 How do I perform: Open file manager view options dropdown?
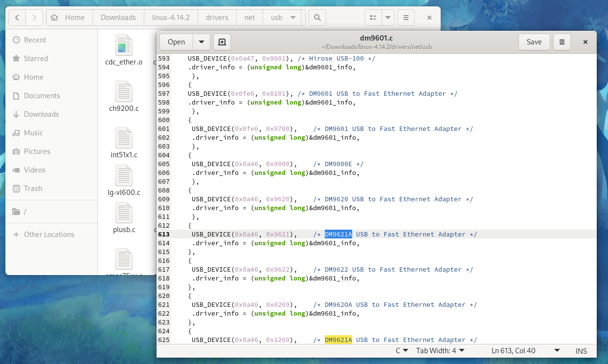388,18
